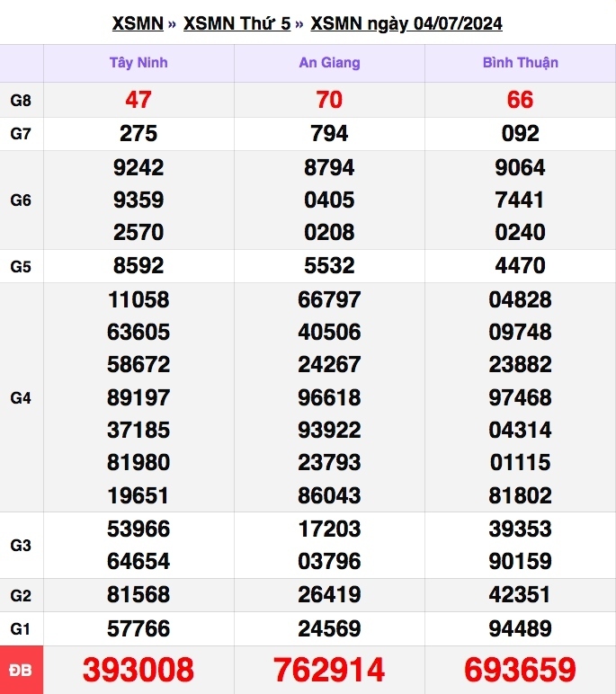Select G4 result 37185
616x694 pixels.
[x=138, y=431]
